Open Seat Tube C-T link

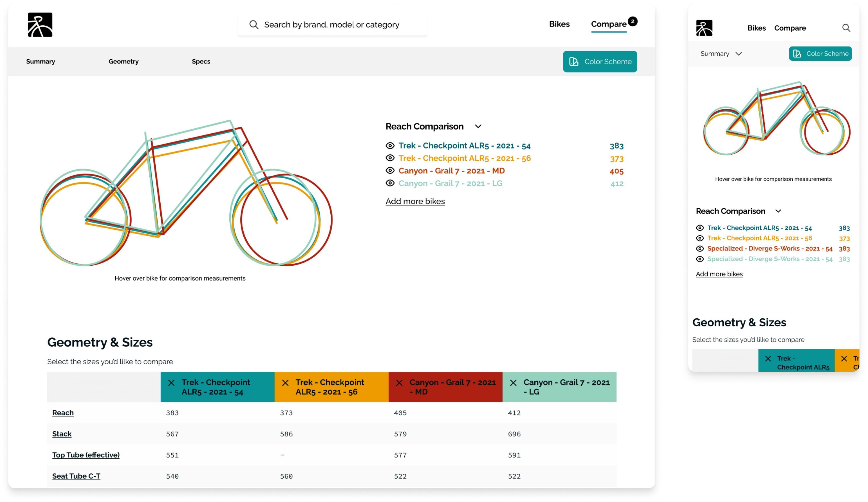pyautogui.click(x=76, y=476)
